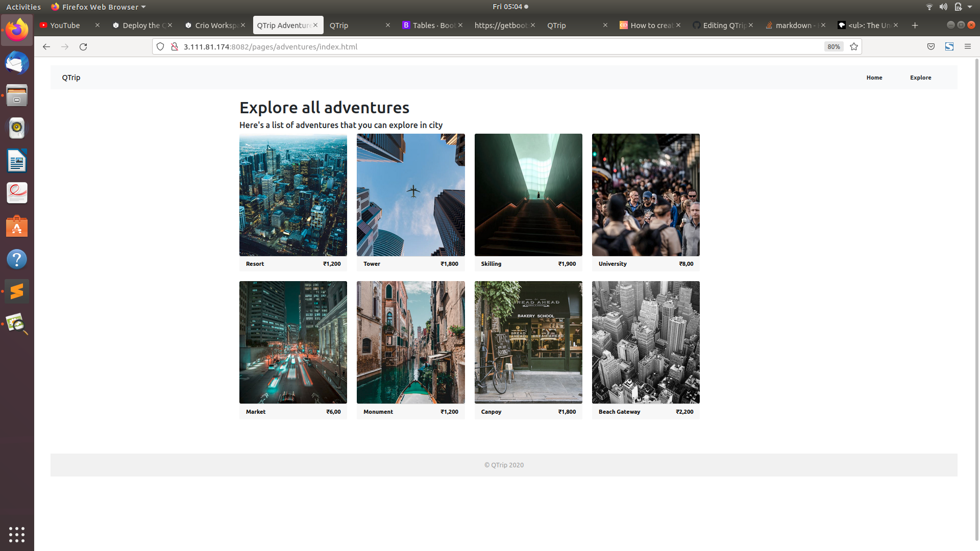Open the Firefox application menu (hamburger)

(x=968, y=46)
